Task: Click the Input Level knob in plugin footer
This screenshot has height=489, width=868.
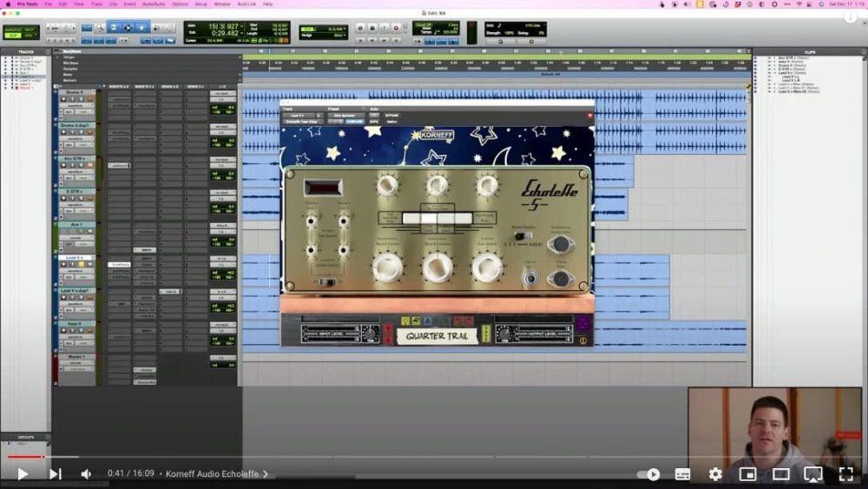Action: tap(369, 334)
